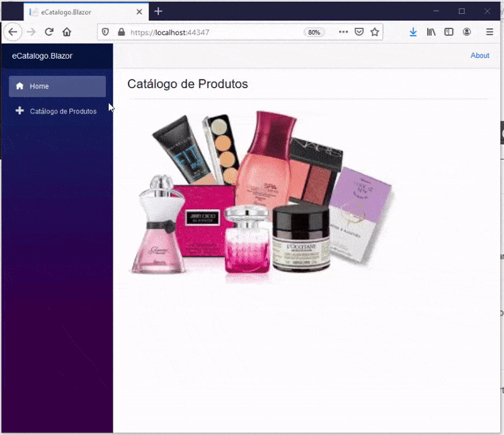This screenshot has height=435, width=504.
Task: Open the browser home page icon
Action: [67, 32]
